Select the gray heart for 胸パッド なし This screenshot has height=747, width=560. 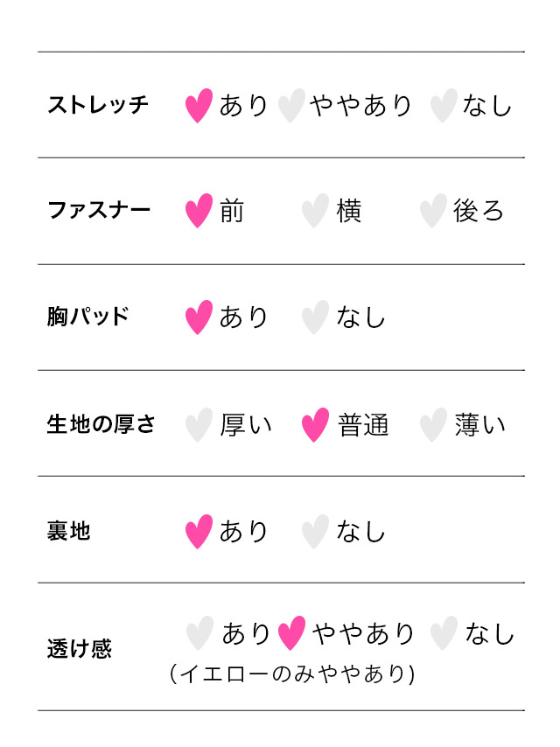[315, 318]
